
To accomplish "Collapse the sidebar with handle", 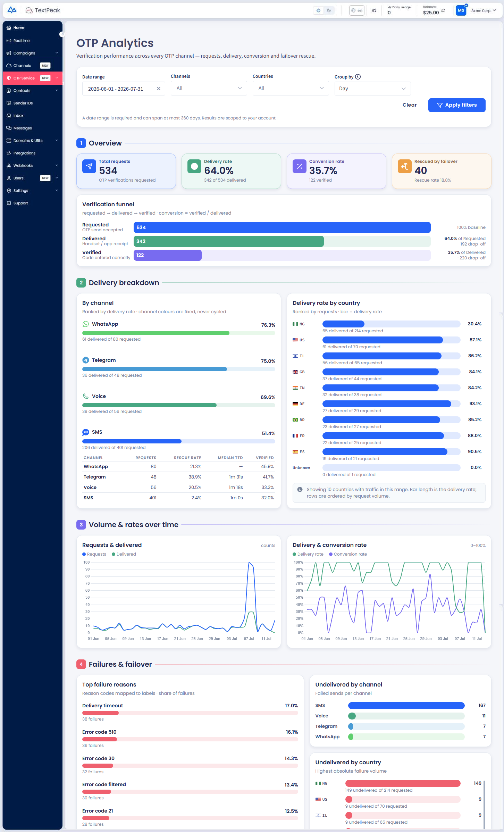I will point(62,34).
